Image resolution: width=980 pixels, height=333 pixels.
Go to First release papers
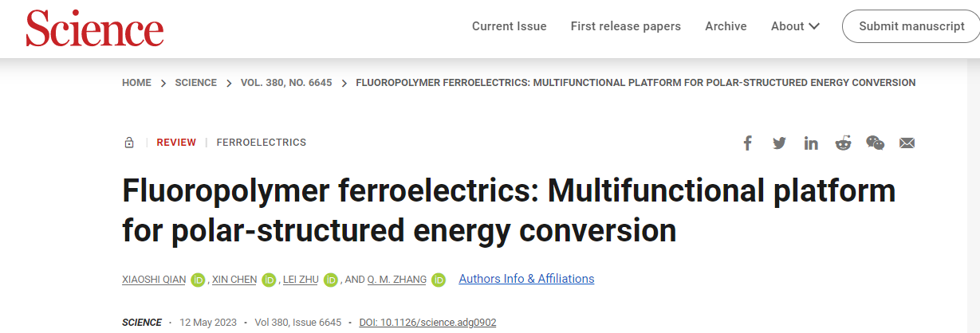pyautogui.click(x=625, y=26)
